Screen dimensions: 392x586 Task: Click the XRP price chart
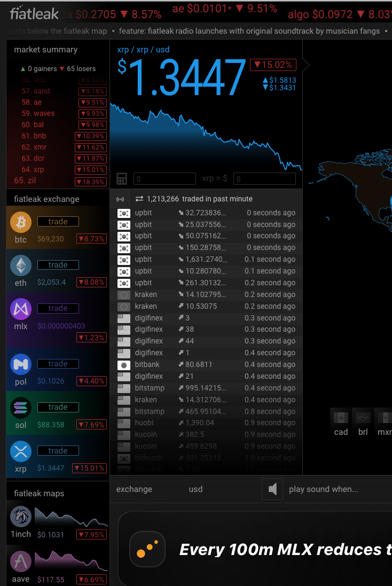click(x=206, y=137)
